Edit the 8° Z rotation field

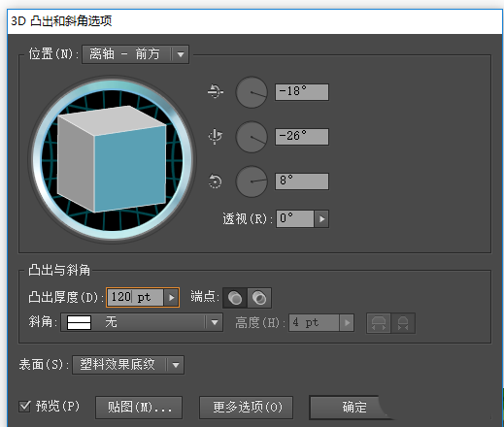tap(302, 181)
